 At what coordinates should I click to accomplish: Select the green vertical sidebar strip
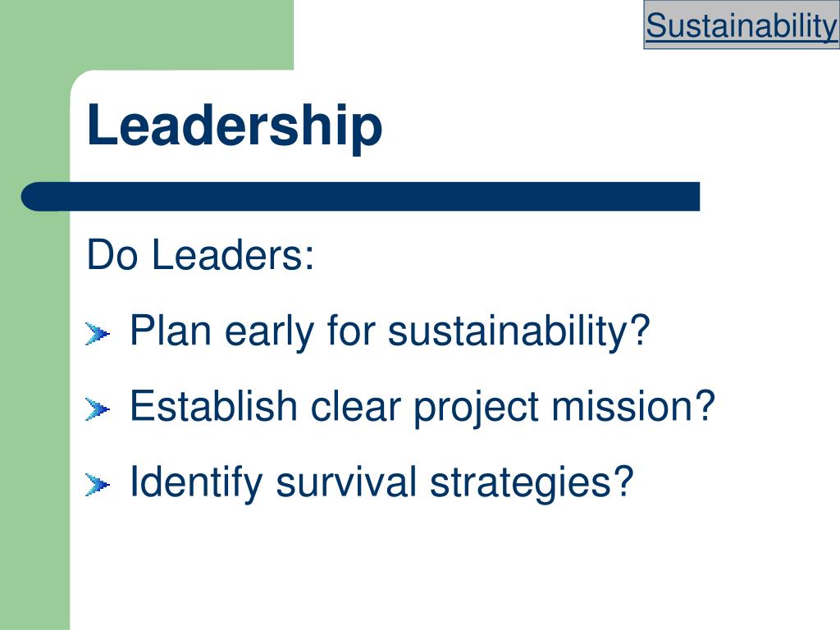pyautogui.click(x=34, y=407)
